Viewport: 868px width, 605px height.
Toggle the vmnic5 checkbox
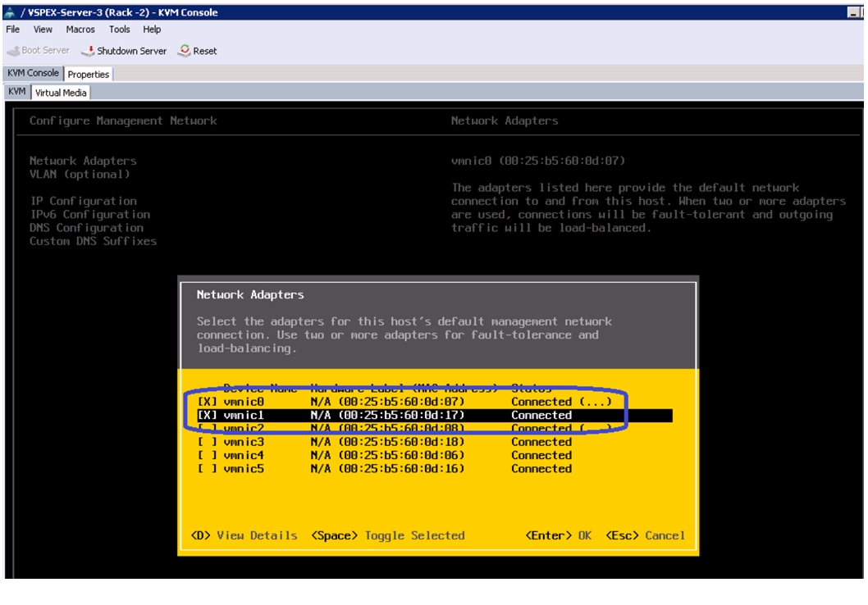pyautogui.click(x=208, y=468)
